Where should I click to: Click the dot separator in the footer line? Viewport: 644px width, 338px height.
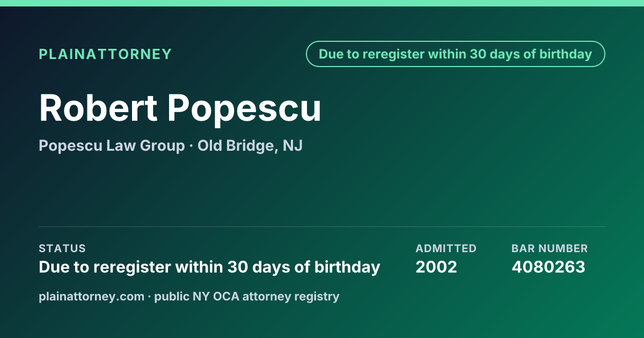[x=149, y=296]
